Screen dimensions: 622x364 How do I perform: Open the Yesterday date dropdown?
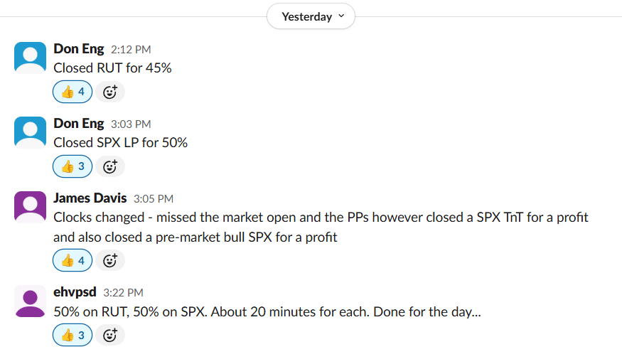(x=311, y=16)
